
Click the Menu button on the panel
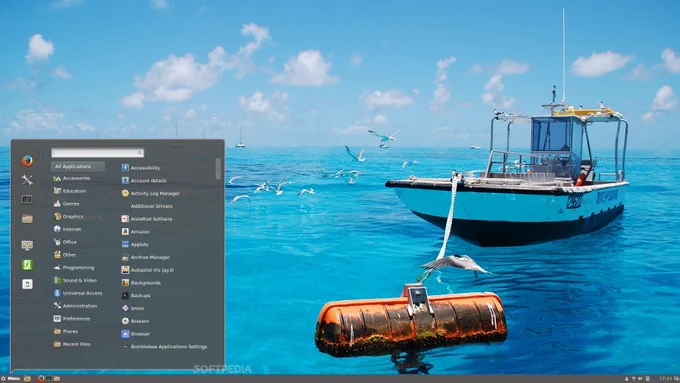[x=10, y=379]
